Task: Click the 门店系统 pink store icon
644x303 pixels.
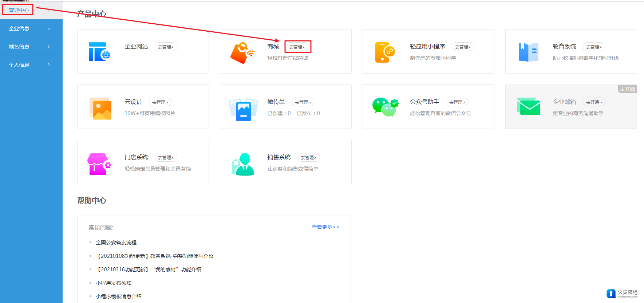Action: click(x=99, y=164)
